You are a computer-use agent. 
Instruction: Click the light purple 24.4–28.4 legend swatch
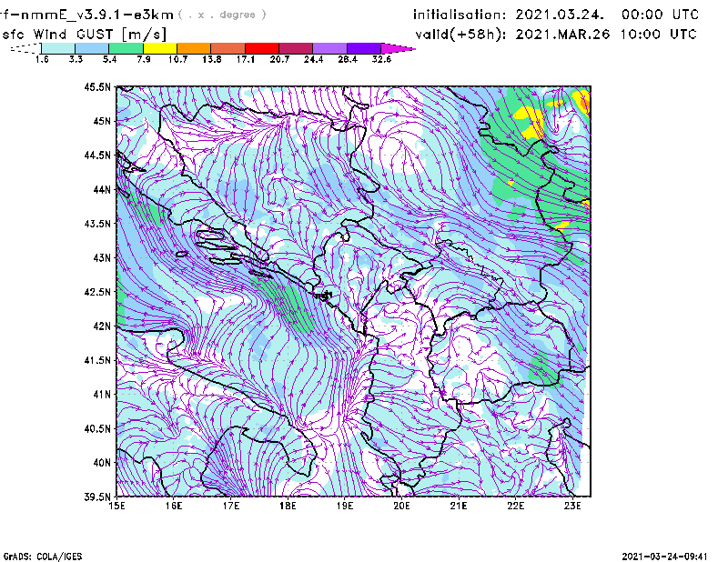click(x=329, y=48)
